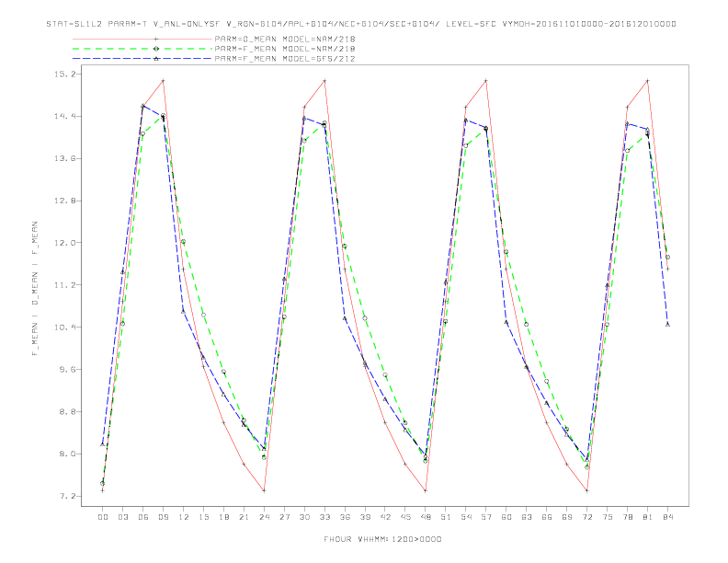Select legend entry PARM=F_MEAN MODEL=NAM/218

pos(285,49)
